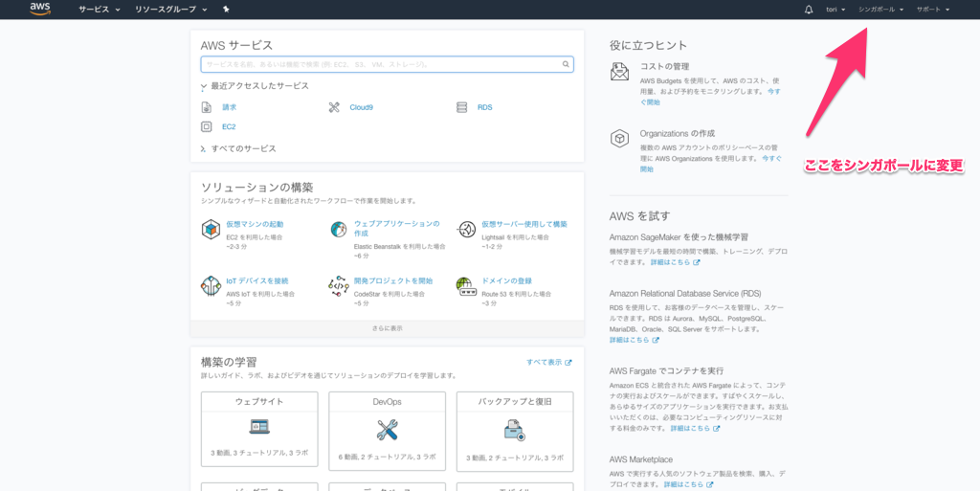Click the DevOps wrench and screwdriver icon
This screenshot has height=491, width=980.
[x=387, y=430]
